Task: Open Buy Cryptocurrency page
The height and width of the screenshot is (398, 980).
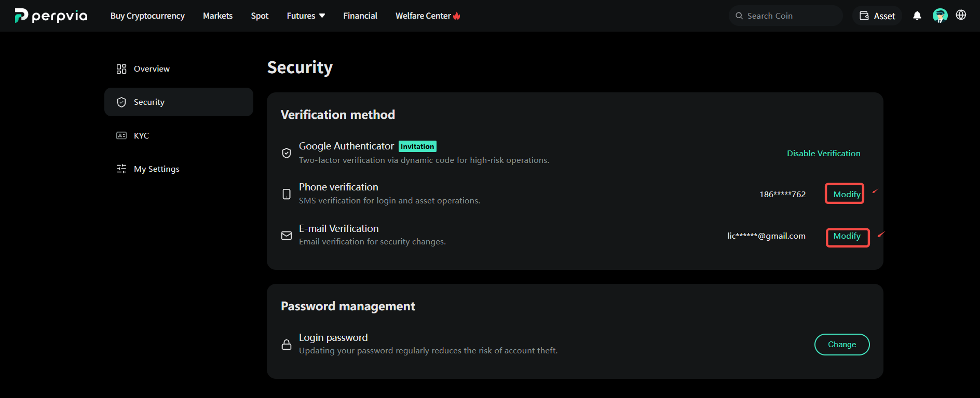Action: click(x=147, y=16)
